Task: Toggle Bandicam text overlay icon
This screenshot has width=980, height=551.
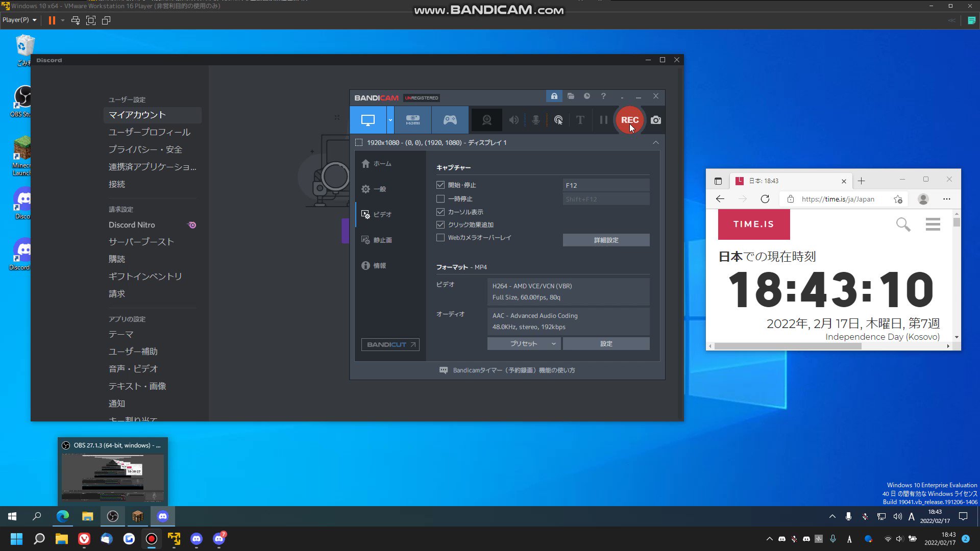Action: click(580, 120)
